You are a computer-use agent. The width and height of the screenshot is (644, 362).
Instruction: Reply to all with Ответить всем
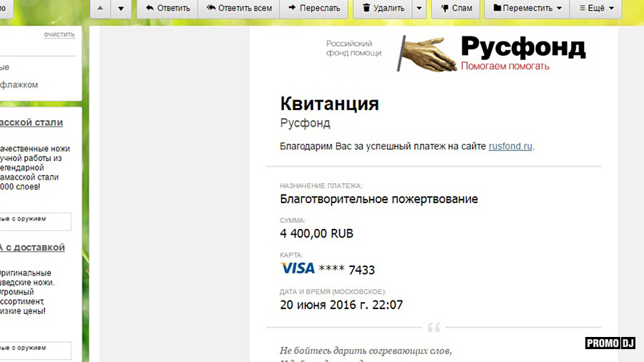point(239,8)
